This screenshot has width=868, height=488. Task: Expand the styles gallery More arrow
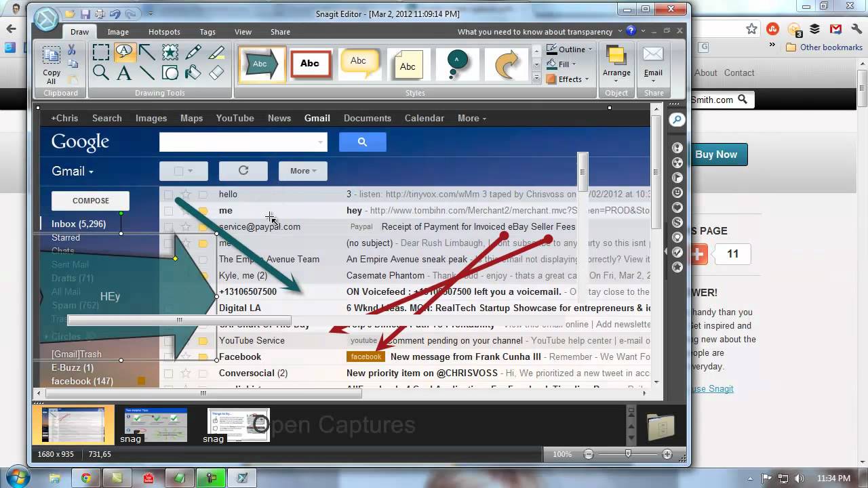point(536,79)
